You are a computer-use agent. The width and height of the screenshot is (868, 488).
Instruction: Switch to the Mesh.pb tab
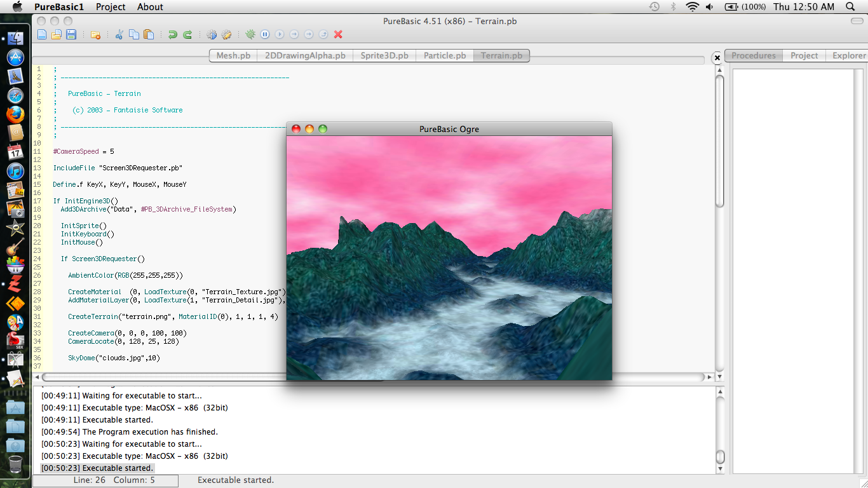point(233,55)
